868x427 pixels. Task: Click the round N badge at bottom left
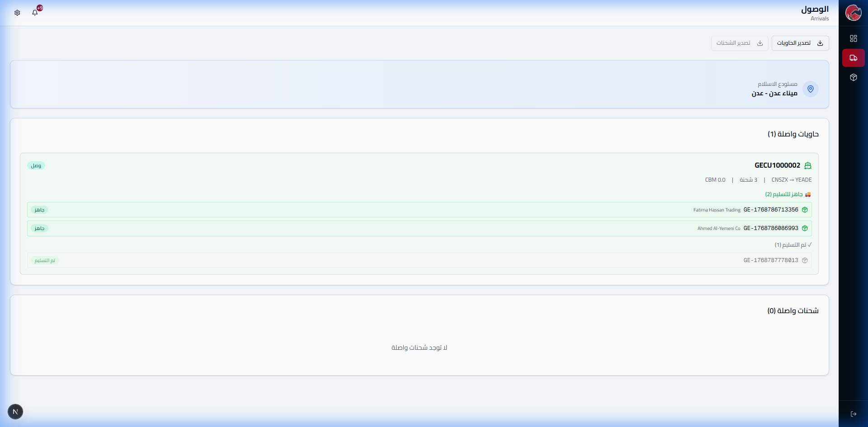coord(15,412)
